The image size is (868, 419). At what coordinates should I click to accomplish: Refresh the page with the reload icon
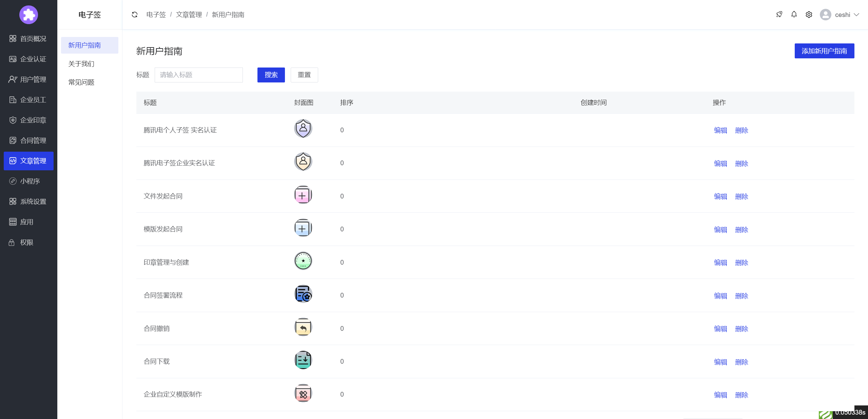[x=134, y=14]
